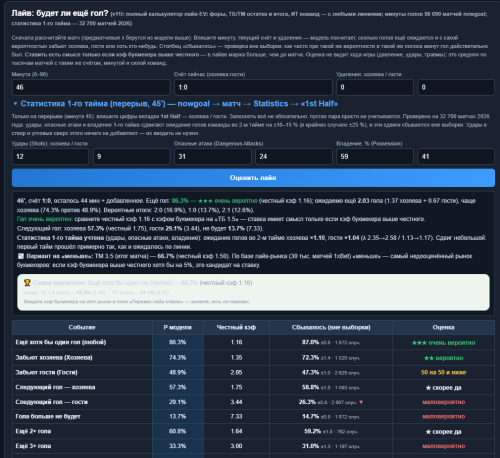The height and width of the screenshot is (458, 500).
Task: Select the Ещё хотя бы один гол row
Action: (253, 342)
